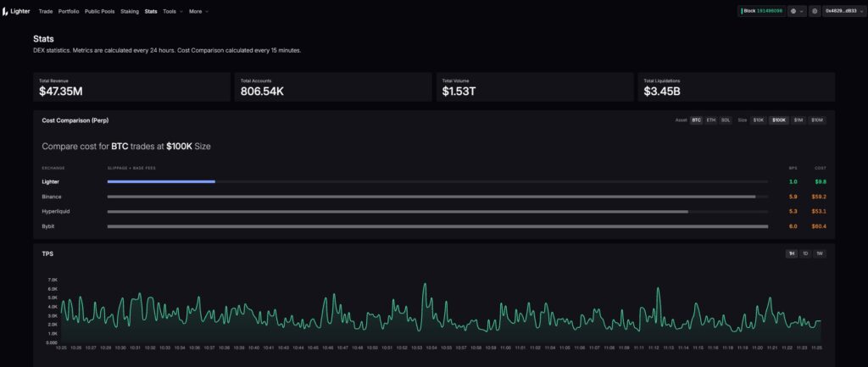Viewport: 868px width, 367px height.
Task: Select ETH asset for cost comparison
Action: tap(711, 120)
